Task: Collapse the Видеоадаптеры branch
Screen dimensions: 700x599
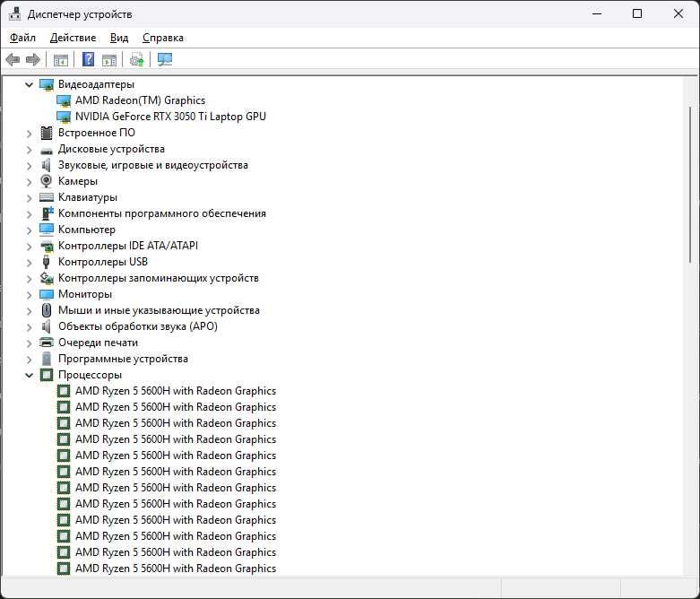Action: [x=29, y=84]
